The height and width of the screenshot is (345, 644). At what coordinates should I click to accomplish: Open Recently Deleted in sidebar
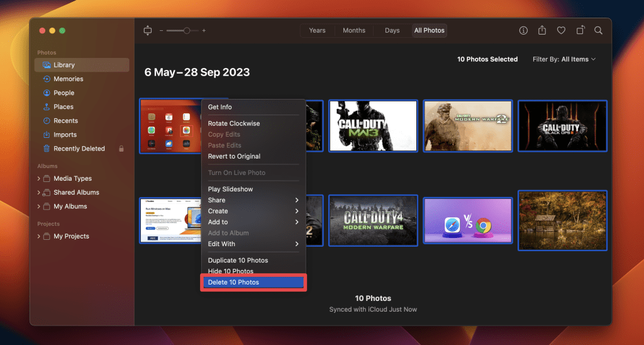79,149
